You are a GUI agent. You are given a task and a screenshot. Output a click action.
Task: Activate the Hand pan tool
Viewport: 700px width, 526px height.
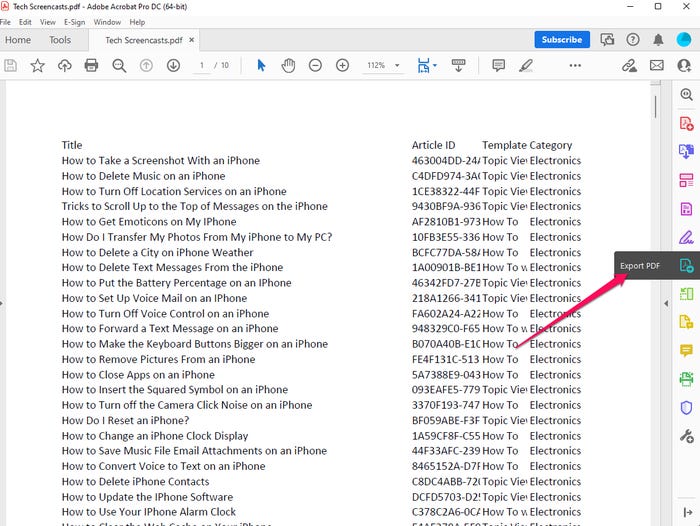tap(288, 66)
